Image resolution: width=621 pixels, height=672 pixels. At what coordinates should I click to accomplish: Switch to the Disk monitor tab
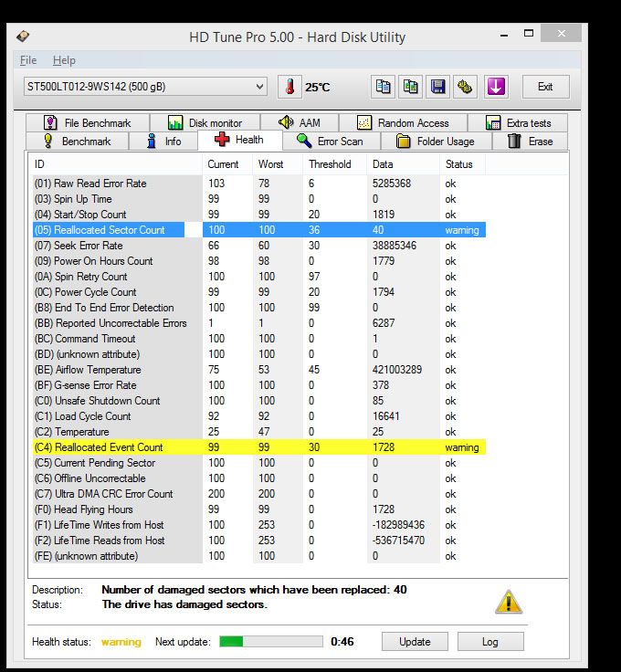click(205, 123)
